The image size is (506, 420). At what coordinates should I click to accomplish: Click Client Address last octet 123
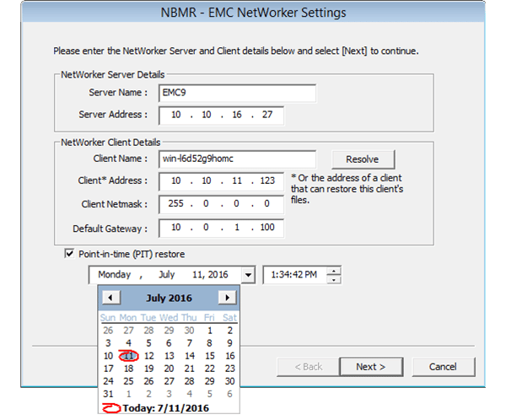click(x=267, y=180)
